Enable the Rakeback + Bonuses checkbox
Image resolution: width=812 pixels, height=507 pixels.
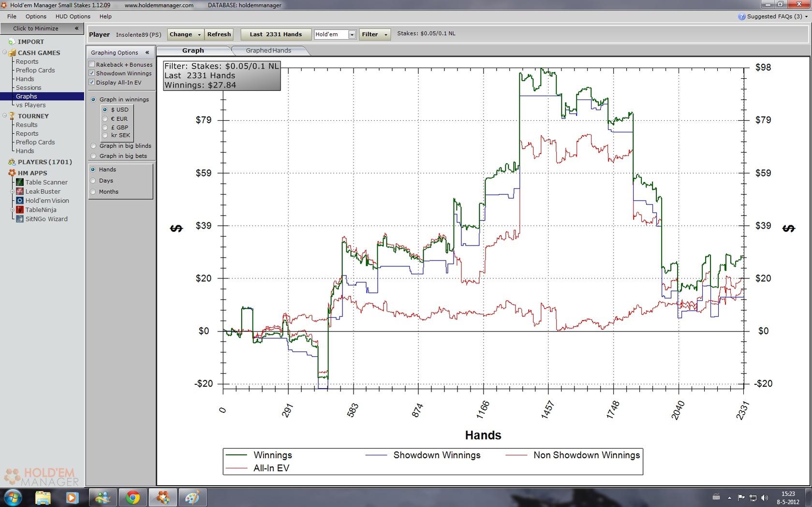point(92,64)
